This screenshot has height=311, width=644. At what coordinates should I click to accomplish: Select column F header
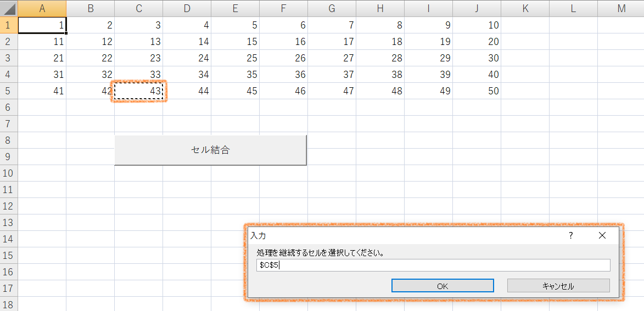pos(283,8)
